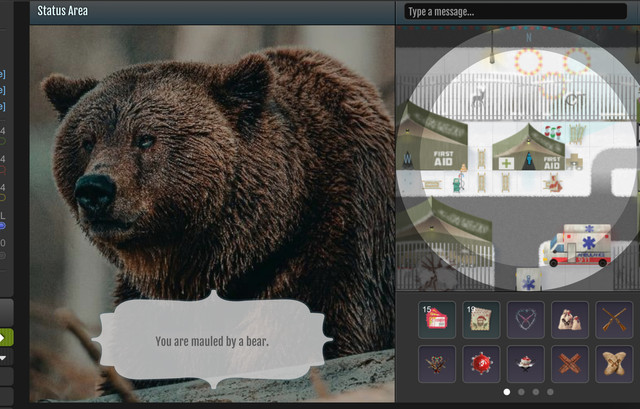
Task: Click the green IV-stand medic character
Action: [x=458, y=182]
